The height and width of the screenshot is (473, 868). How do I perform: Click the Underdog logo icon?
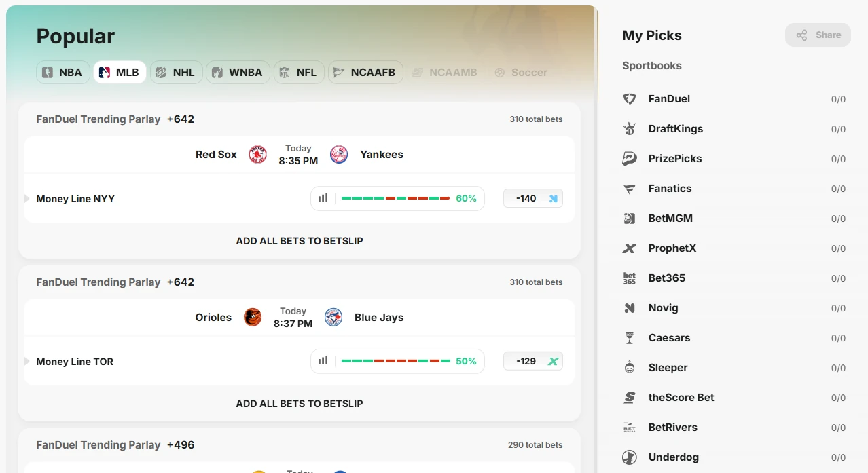(x=630, y=457)
